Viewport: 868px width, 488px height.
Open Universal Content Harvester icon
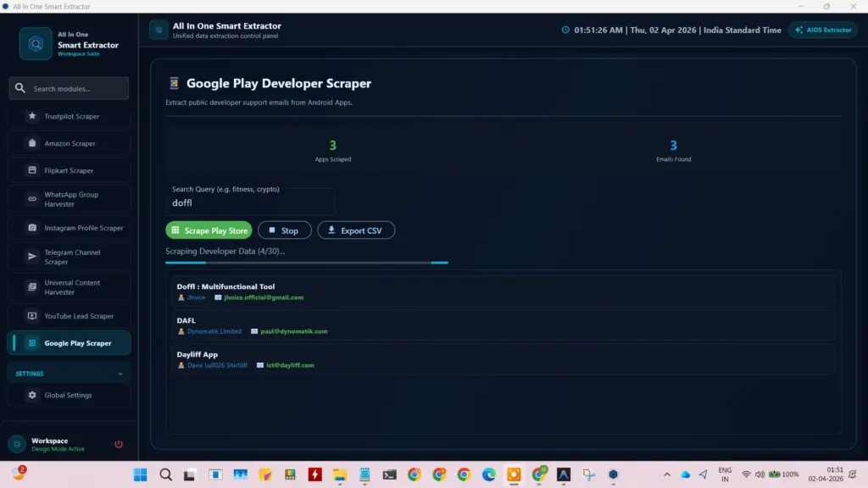32,286
